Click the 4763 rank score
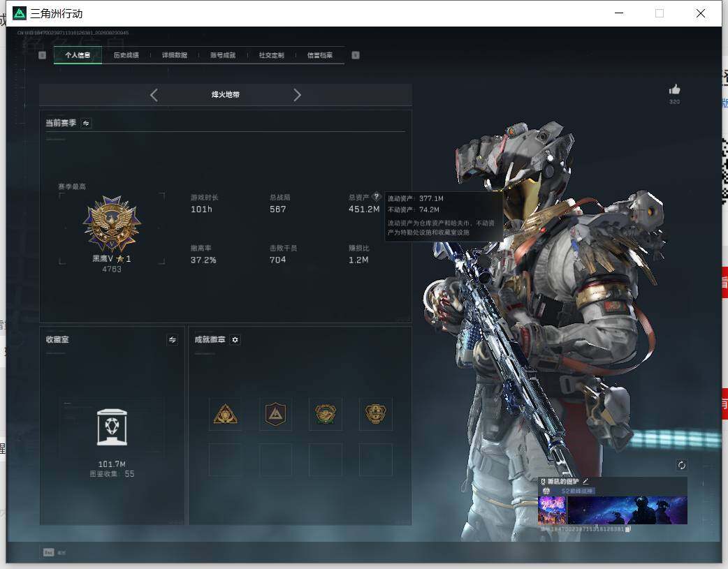This screenshot has width=728, height=569. click(x=111, y=269)
